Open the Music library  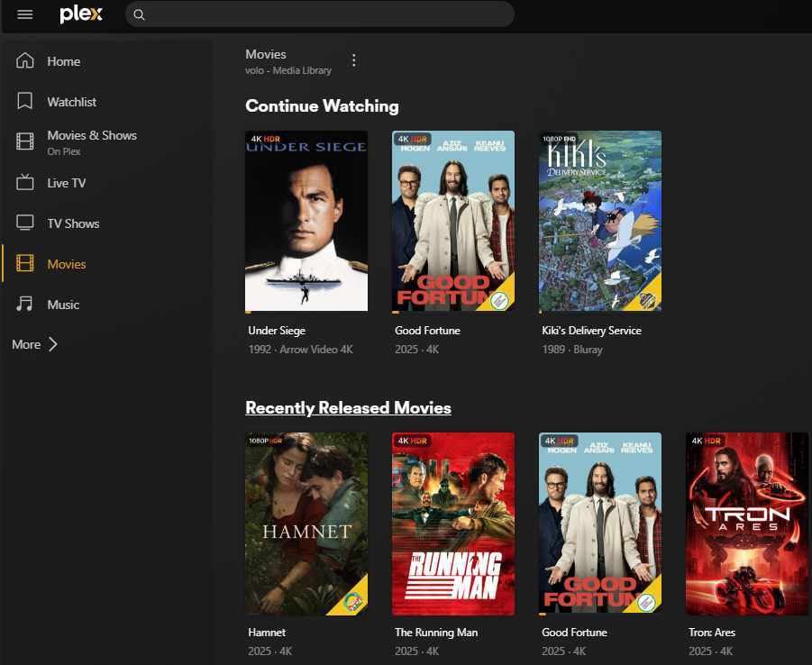click(x=63, y=305)
